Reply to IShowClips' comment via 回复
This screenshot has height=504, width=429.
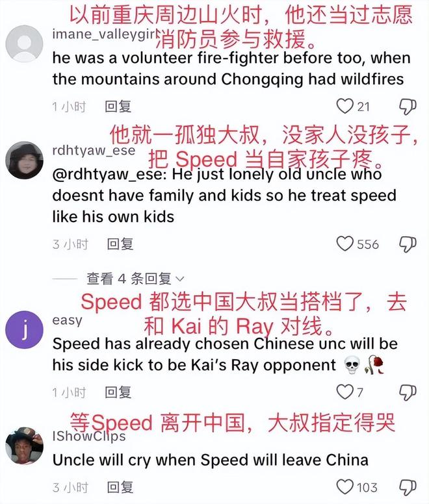[x=120, y=487]
